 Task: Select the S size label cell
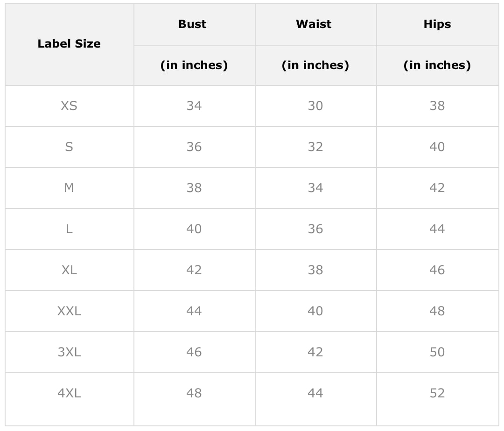[x=69, y=147]
